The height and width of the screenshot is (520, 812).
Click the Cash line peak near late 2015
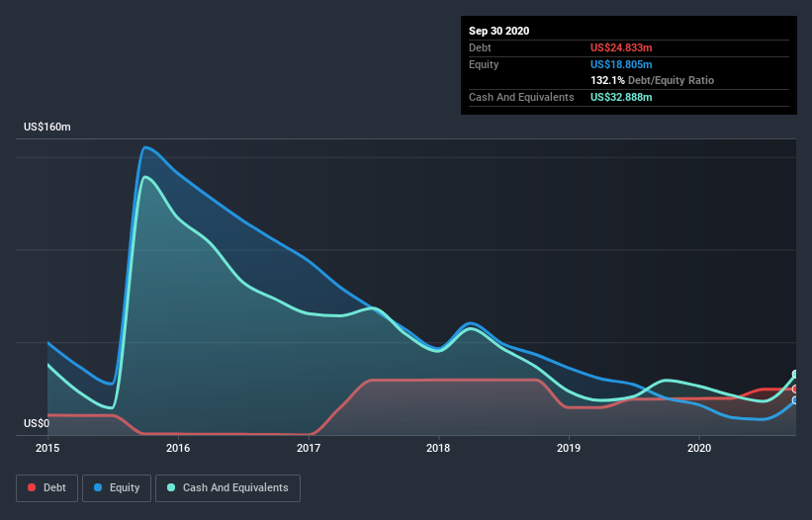[x=145, y=178]
